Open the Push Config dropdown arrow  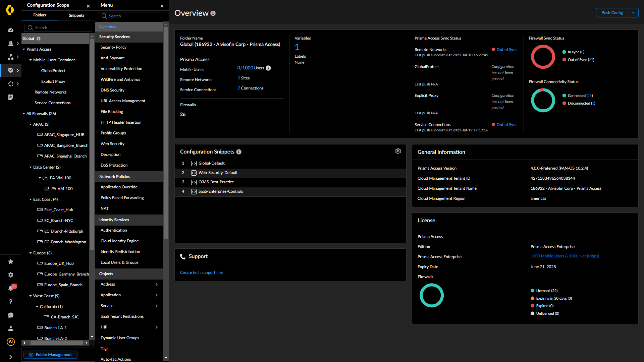pos(634,13)
